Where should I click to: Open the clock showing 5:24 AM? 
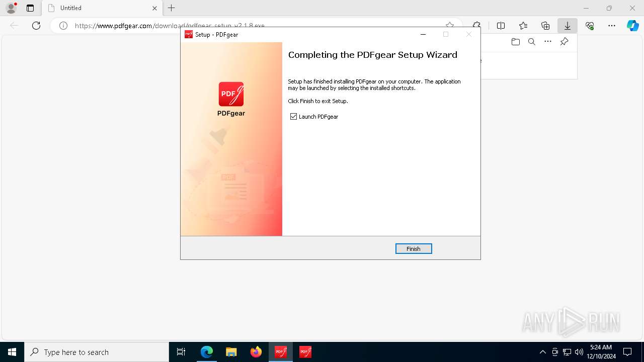coord(601,352)
